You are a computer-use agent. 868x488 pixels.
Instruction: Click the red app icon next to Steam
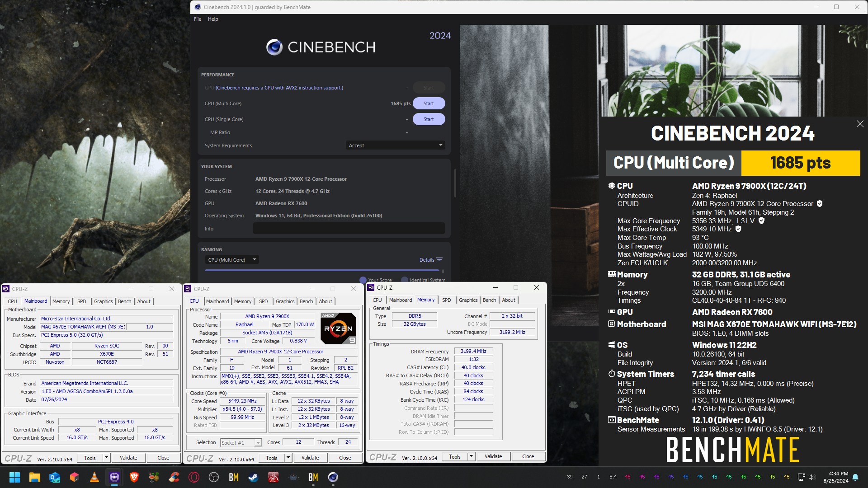click(x=273, y=477)
